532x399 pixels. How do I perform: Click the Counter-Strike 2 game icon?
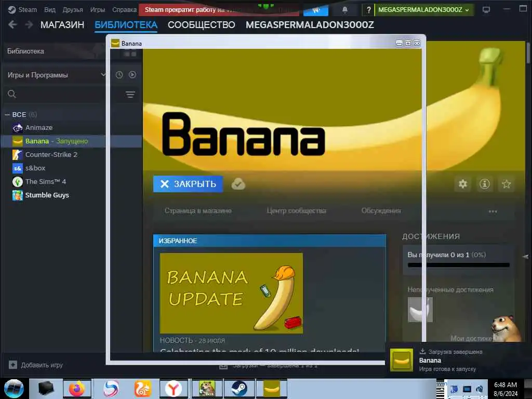(18, 155)
